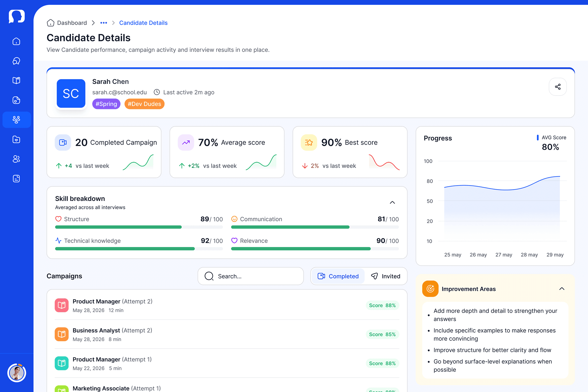Screen dimensions: 588x392
Task: Open the users icon in the sidebar
Action: tap(16, 159)
